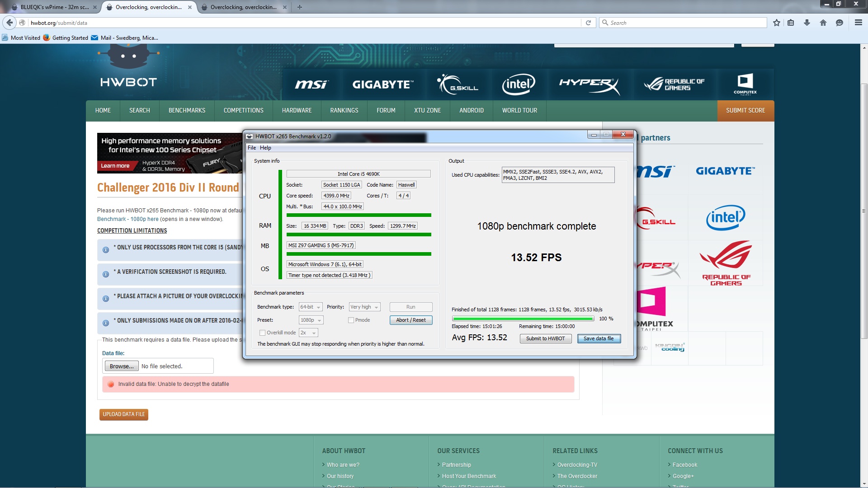
Task: Click the Save data file button
Action: tap(599, 338)
